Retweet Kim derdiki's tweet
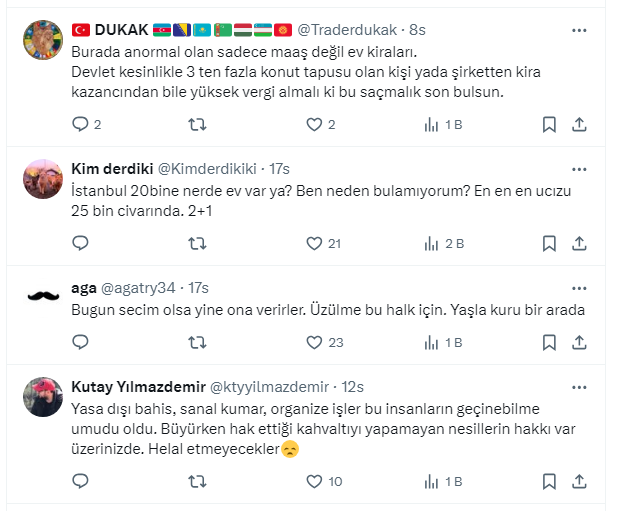Screen dimensions: 629x511 198,243
